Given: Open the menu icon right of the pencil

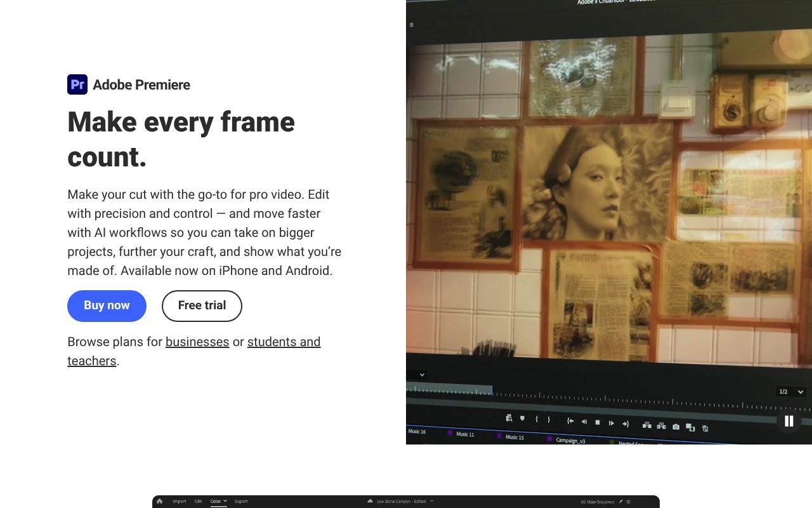Looking at the screenshot, I should (629, 502).
